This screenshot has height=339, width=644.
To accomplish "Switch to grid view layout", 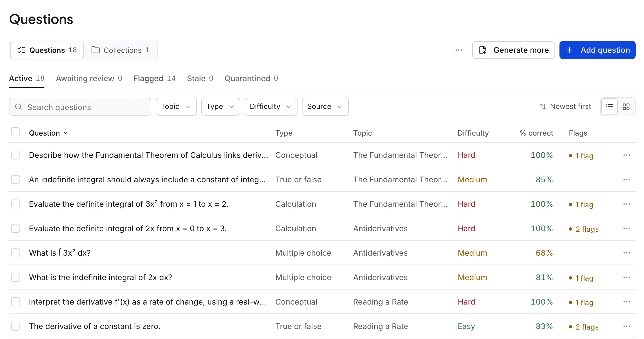I will point(626,107).
